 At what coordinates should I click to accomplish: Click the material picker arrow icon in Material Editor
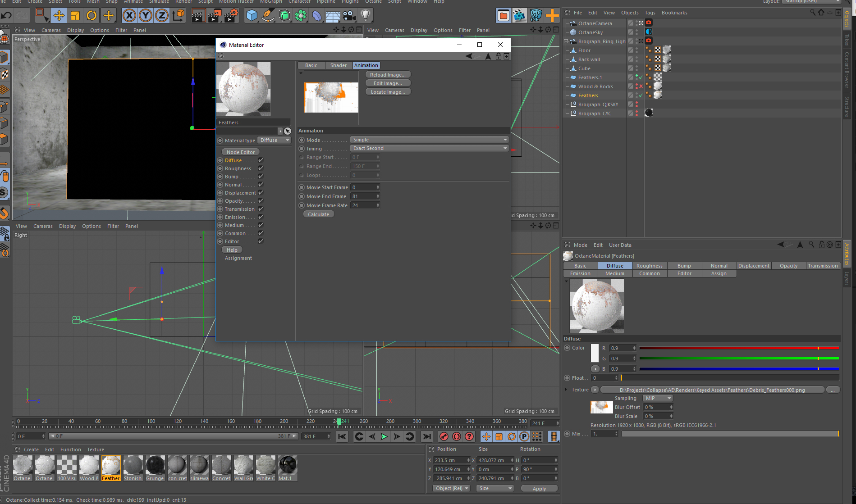tap(288, 131)
